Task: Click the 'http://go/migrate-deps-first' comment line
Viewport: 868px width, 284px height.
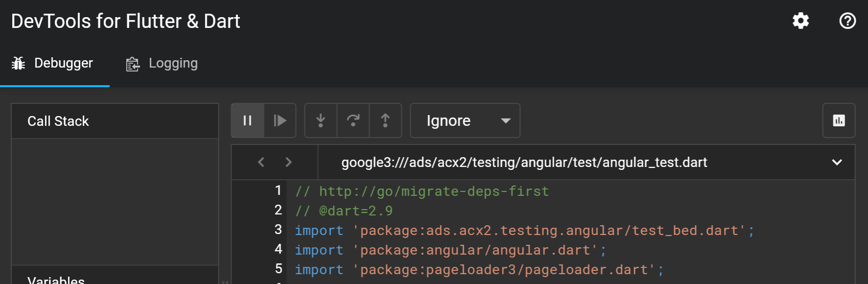Action: click(422, 191)
